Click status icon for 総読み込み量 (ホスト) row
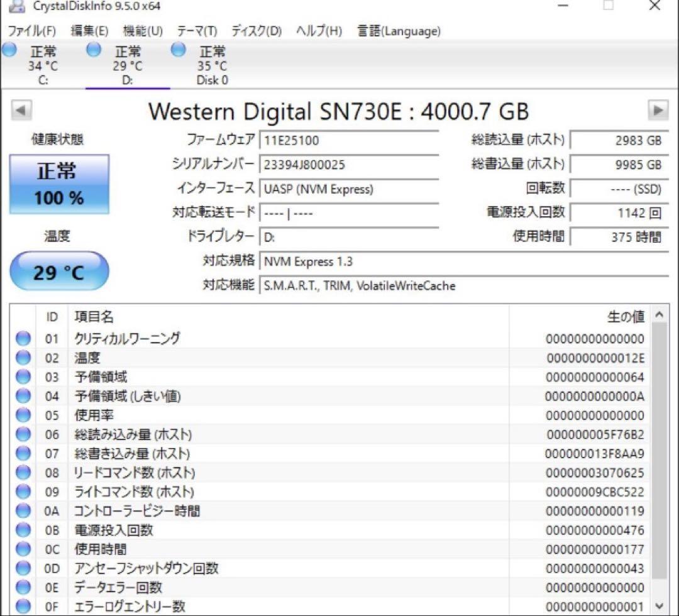 click(x=23, y=434)
